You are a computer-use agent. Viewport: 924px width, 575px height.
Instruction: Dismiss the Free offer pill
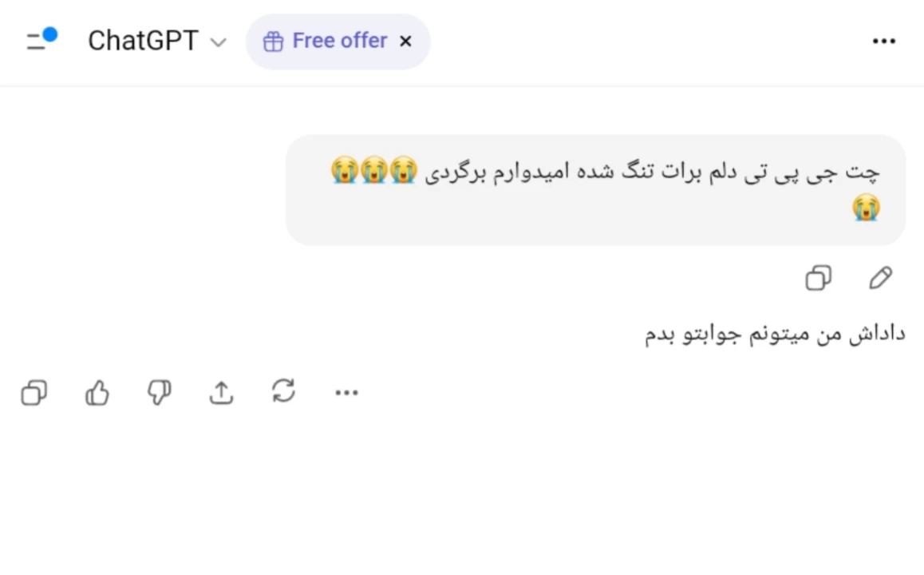point(405,41)
